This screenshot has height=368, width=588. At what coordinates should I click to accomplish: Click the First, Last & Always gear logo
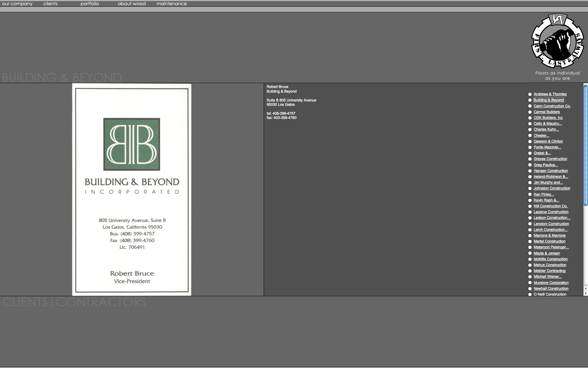pos(557,41)
